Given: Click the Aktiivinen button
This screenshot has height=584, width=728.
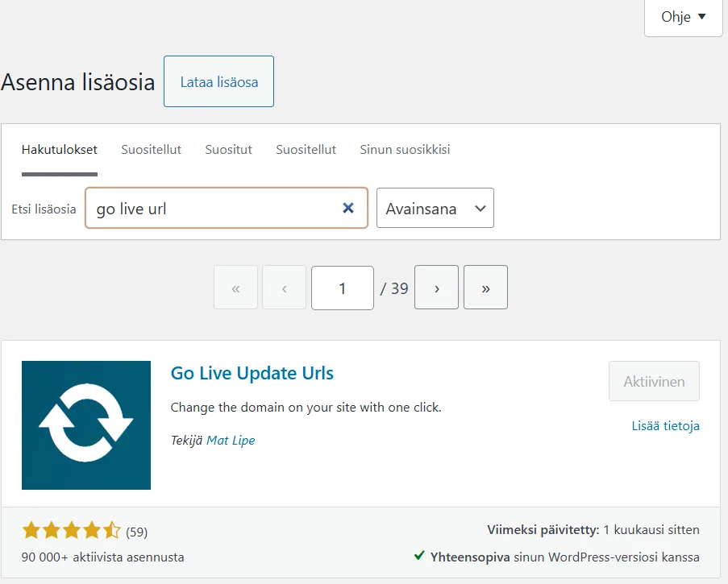Looking at the screenshot, I should click(x=654, y=382).
